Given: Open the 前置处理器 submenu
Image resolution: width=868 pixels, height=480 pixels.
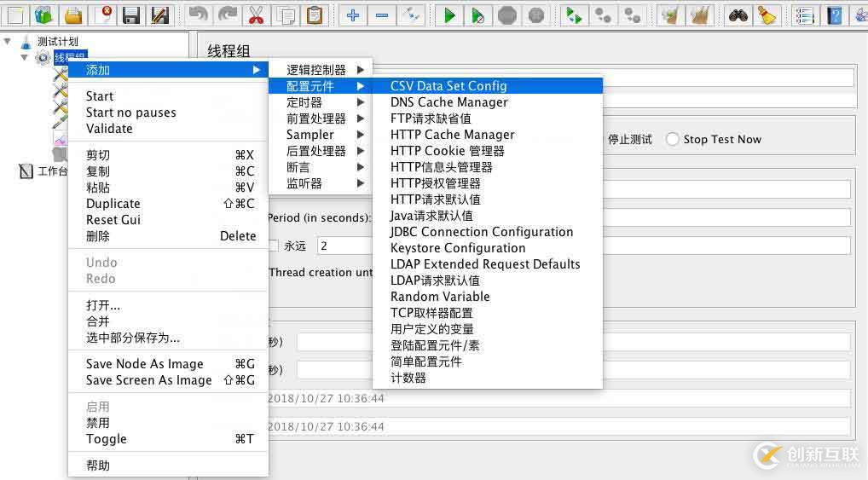Looking at the screenshot, I should 321,119.
